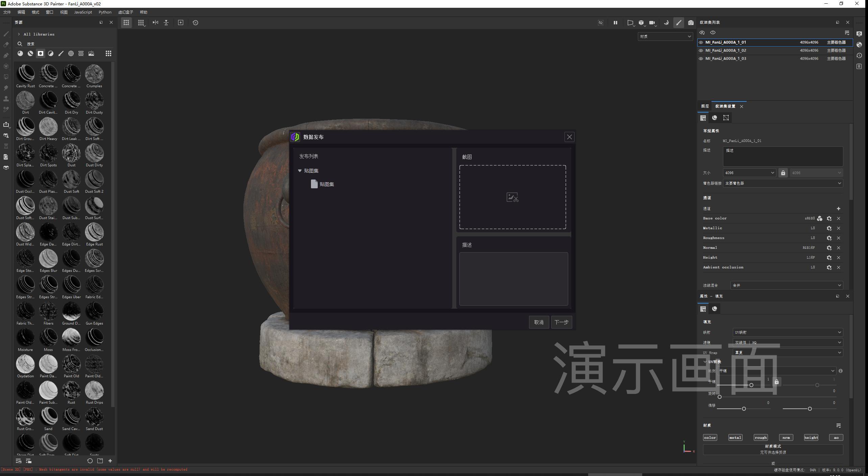Open the video camera settings icon
The height and width of the screenshot is (476, 868).
tap(652, 23)
